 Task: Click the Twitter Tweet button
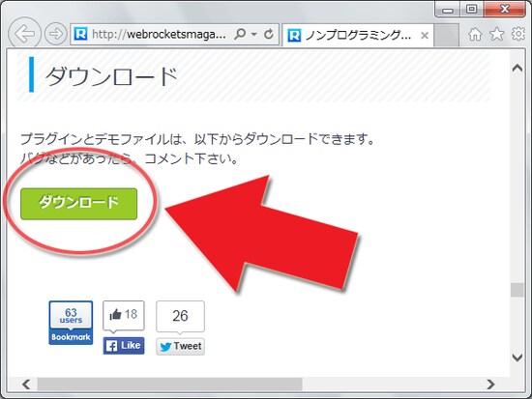click(x=180, y=347)
